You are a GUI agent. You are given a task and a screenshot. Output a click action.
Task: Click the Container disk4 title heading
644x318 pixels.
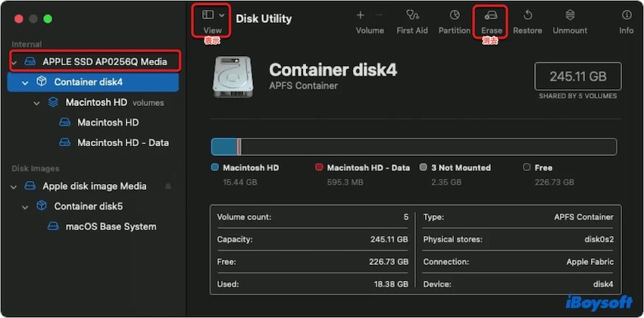(x=333, y=70)
